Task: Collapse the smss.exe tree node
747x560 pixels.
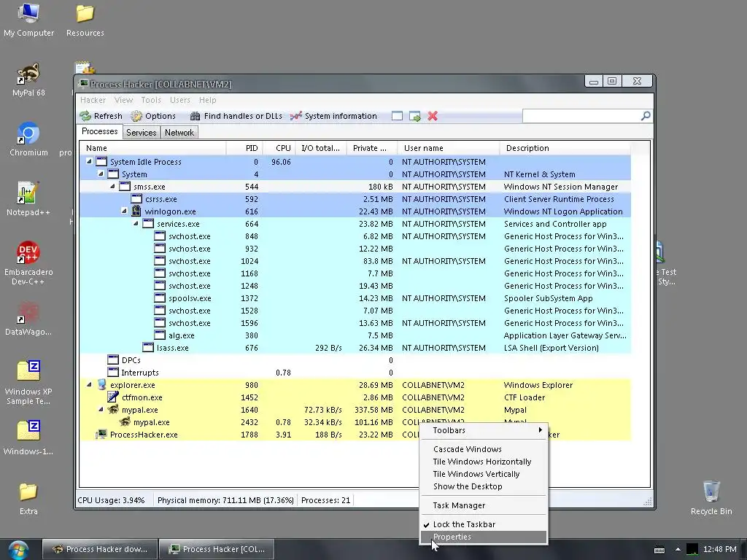Action: click(x=112, y=186)
